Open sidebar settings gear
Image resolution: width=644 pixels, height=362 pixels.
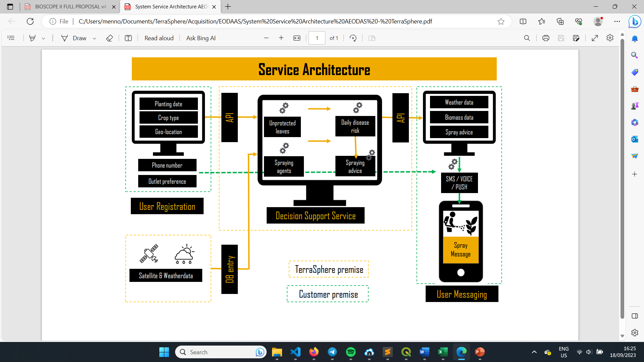click(635, 333)
